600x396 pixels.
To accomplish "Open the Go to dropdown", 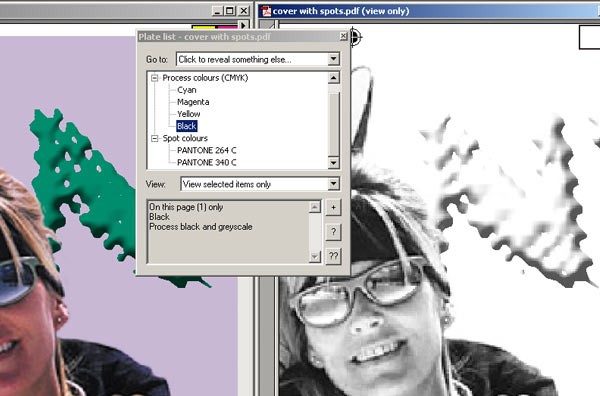I will (333, 59).
